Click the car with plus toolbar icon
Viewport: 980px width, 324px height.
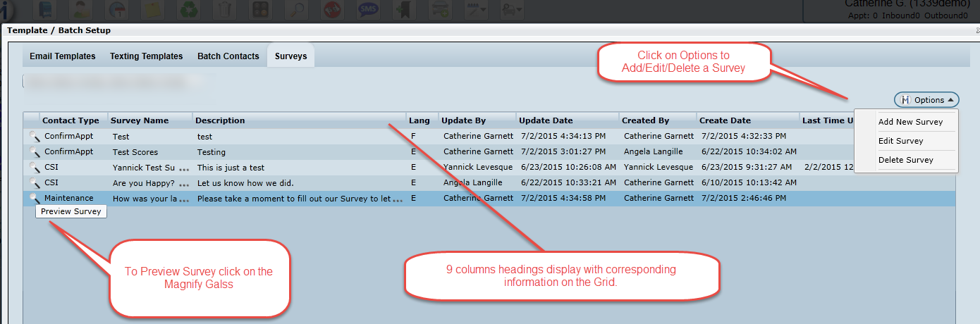441,10
